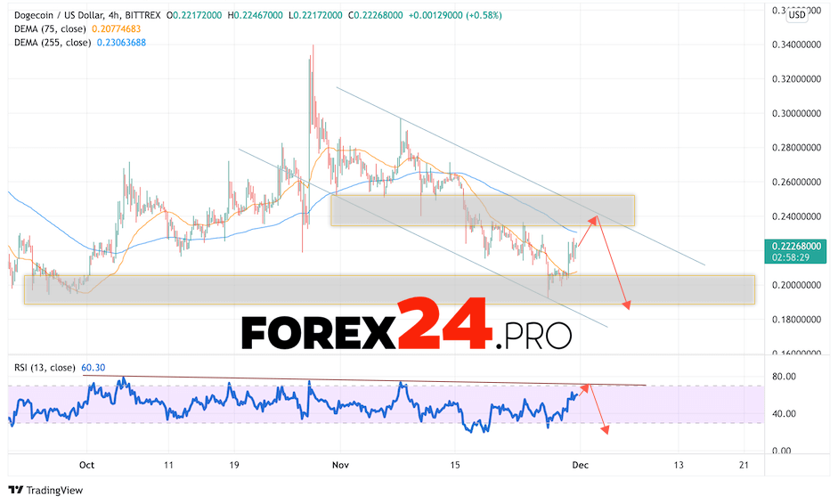Click the Oct label on the time axis
The height and width of the screenshot is (504, 838).
point(86,465)
